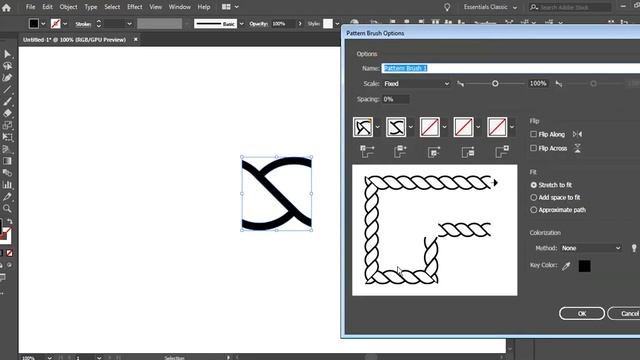This screenshot has width=640, height=360.
Task: Click the None color icon in toolbar
Action: tap(9, 253)
